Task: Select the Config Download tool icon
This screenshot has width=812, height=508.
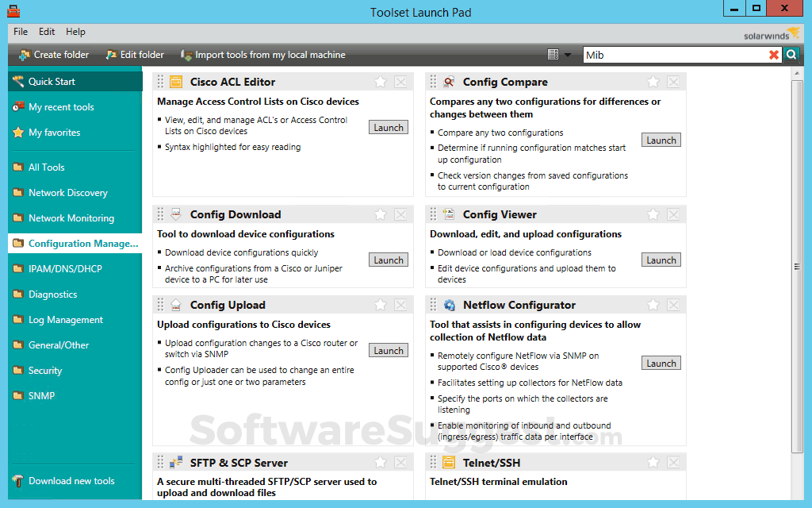Action: [176, 214]
